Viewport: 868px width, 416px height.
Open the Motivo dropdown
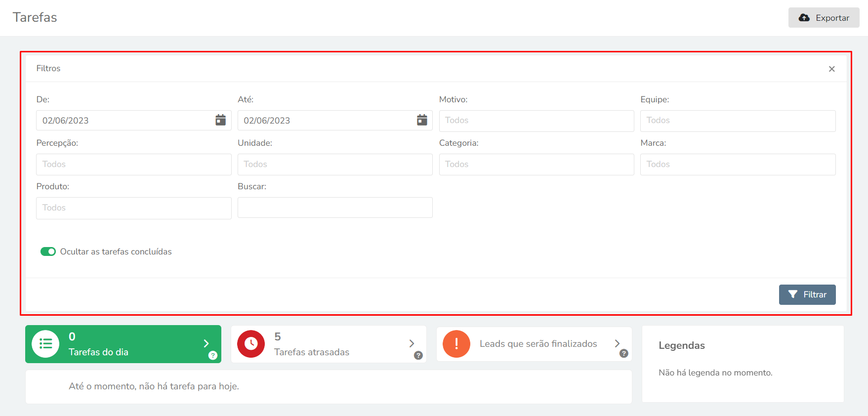pyautogui.click(x=537, y=121)
